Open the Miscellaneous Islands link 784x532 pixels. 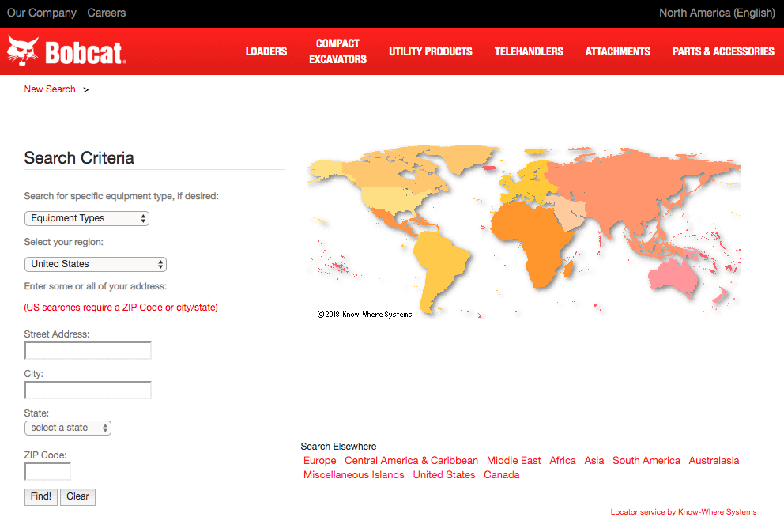pyautogui.click(x=353, y=475)
